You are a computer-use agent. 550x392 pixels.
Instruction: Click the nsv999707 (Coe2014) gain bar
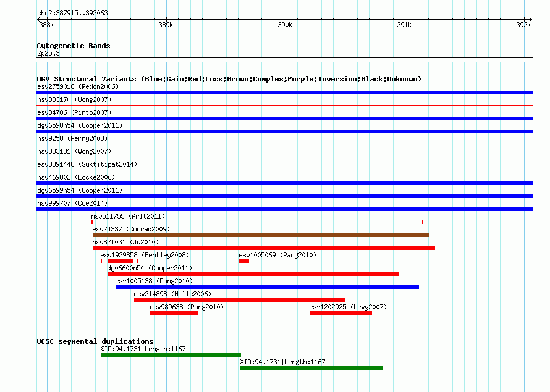tap(284, 209)
